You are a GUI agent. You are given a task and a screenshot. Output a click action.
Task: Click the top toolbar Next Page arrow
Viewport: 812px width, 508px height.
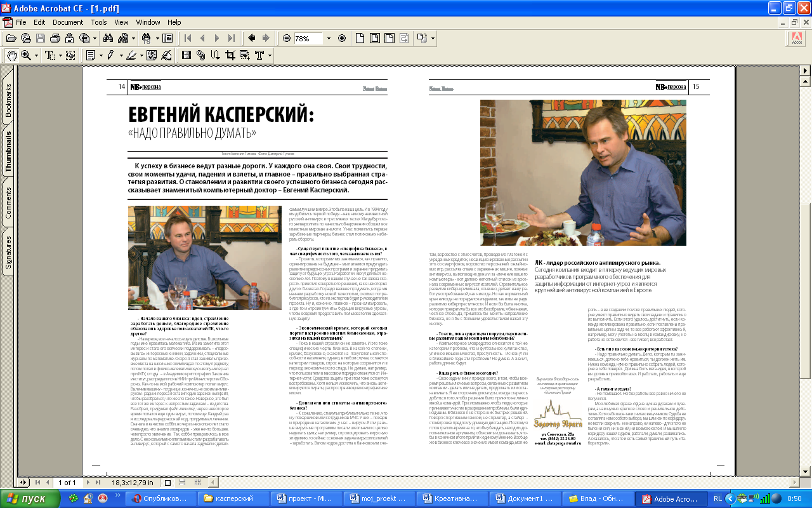point(218,38)
